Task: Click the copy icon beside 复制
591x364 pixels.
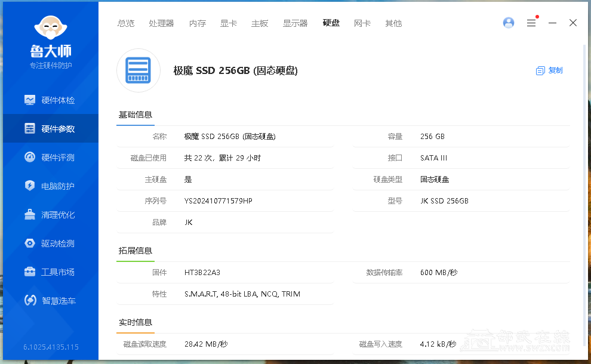Action: [x=540, y=70]
